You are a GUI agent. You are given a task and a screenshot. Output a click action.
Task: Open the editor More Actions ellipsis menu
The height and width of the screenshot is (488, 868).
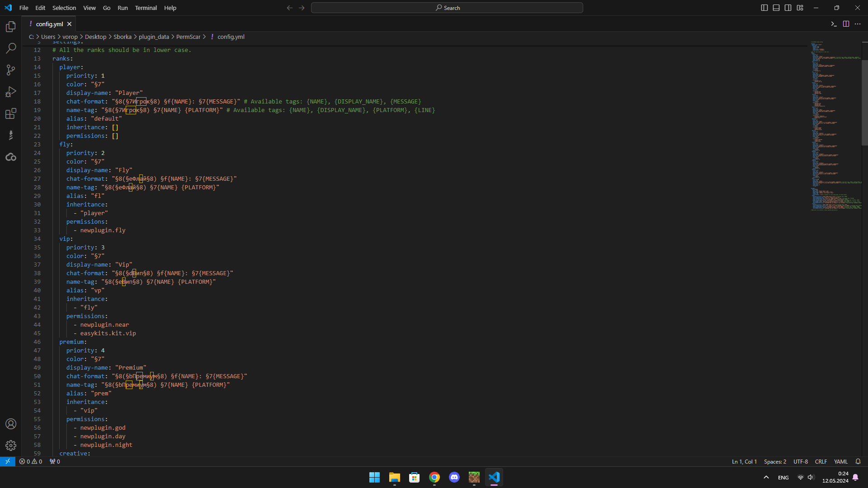click(858, 24)
